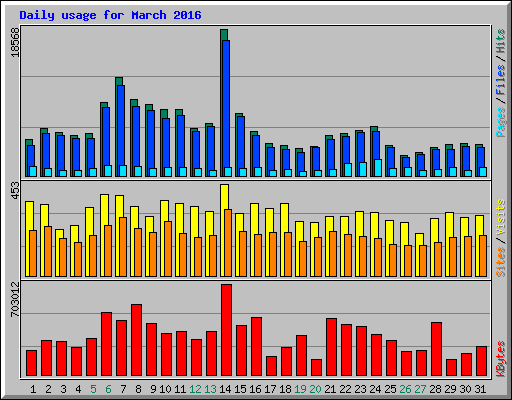Select the orange Sites bar for day 14
The image size is (512, 400).
coord(228,243)
